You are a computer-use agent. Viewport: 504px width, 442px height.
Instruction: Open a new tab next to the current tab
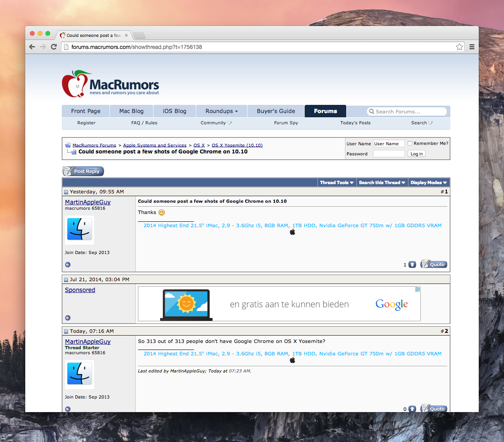point(139,36)
